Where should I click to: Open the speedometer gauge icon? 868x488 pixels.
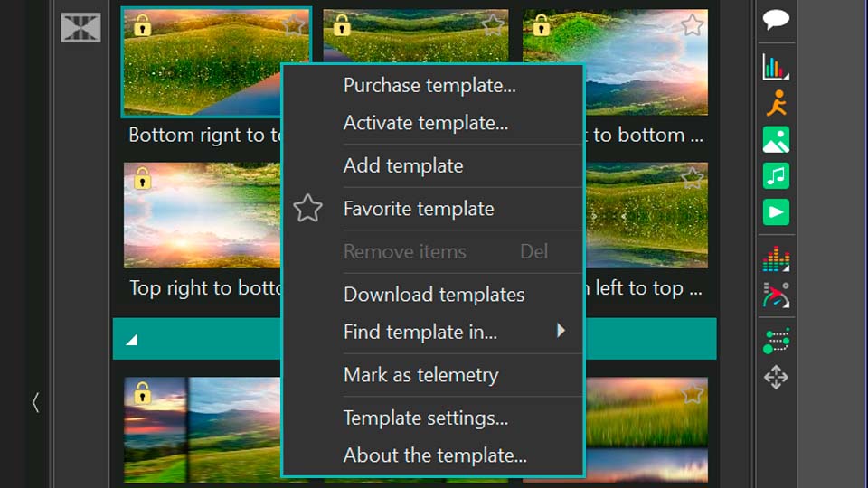tap(776, 295)
